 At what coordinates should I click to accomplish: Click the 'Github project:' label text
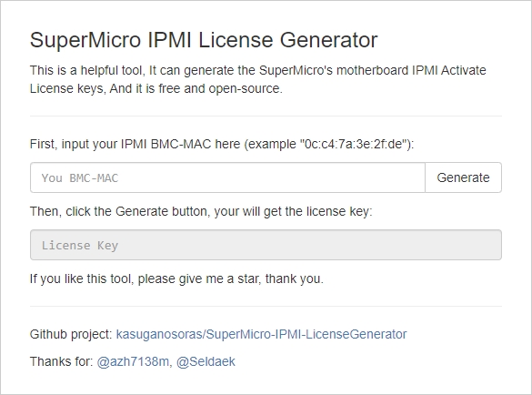tap(71, 335)
